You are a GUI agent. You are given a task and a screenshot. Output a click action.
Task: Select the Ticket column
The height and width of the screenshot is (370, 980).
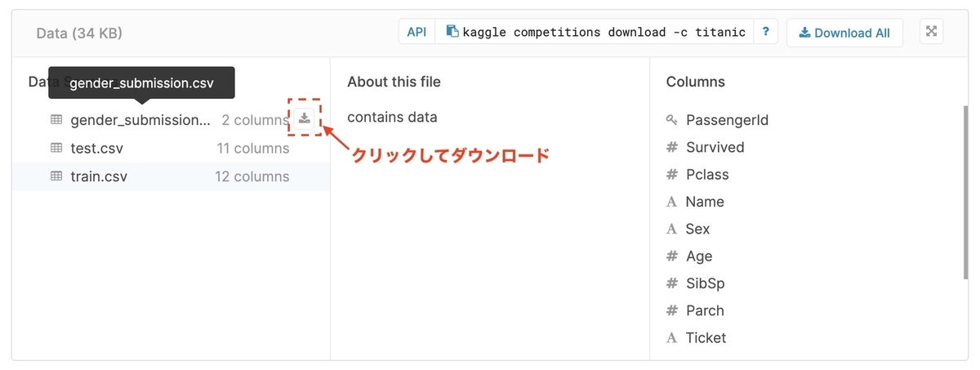point(706,337)
